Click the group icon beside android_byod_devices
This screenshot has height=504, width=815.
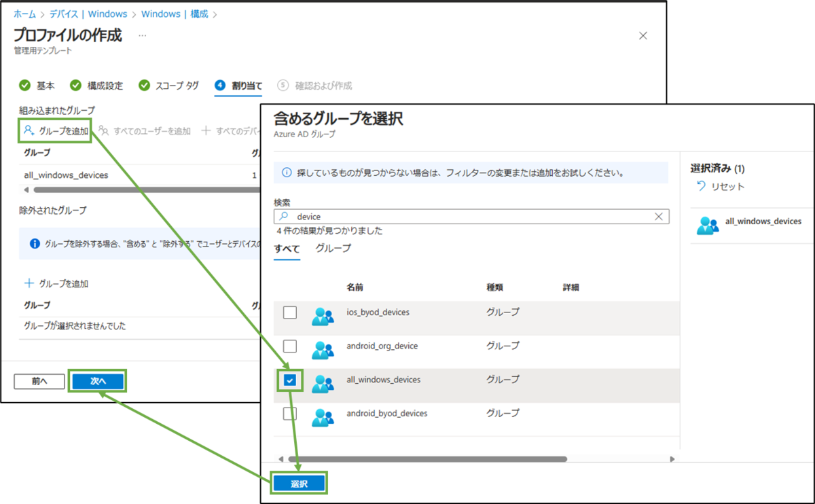pyautogui.click(x=323, y=414)
